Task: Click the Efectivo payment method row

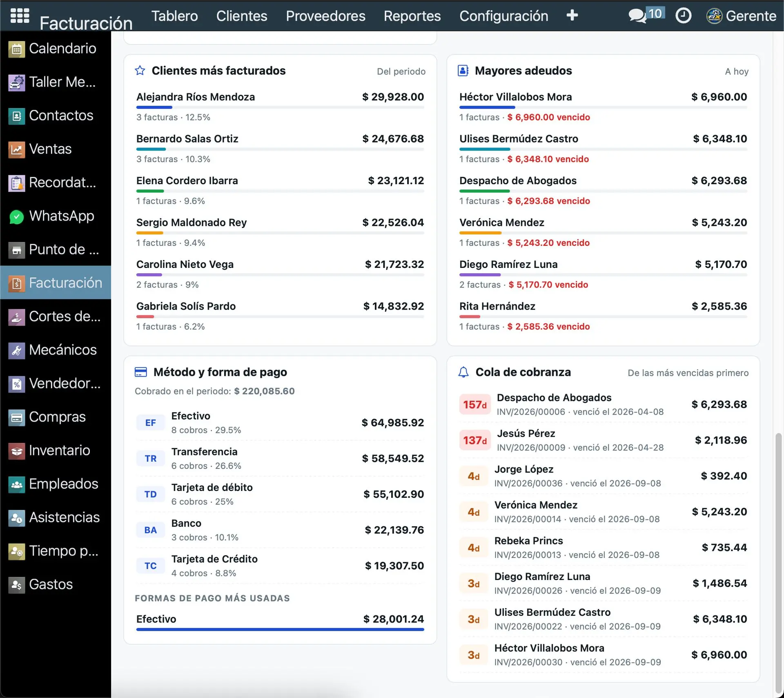Action: click(280, 423)
